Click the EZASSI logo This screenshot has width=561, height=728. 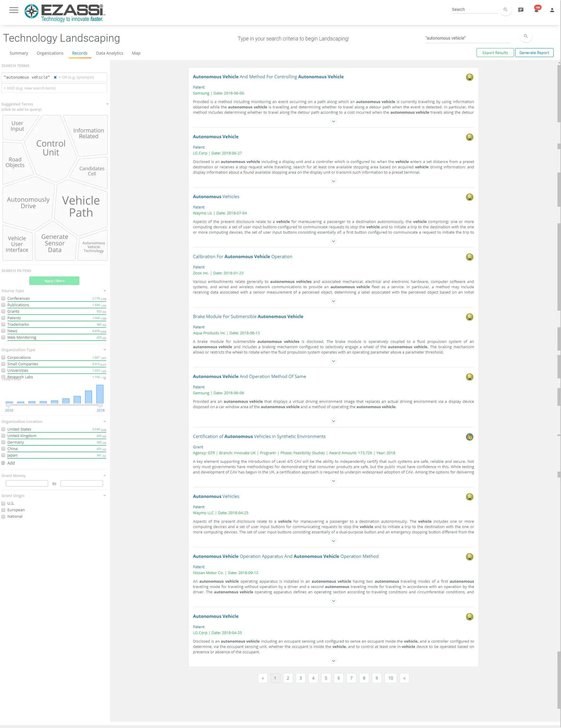pyautogui.click(x=65, y=13)
